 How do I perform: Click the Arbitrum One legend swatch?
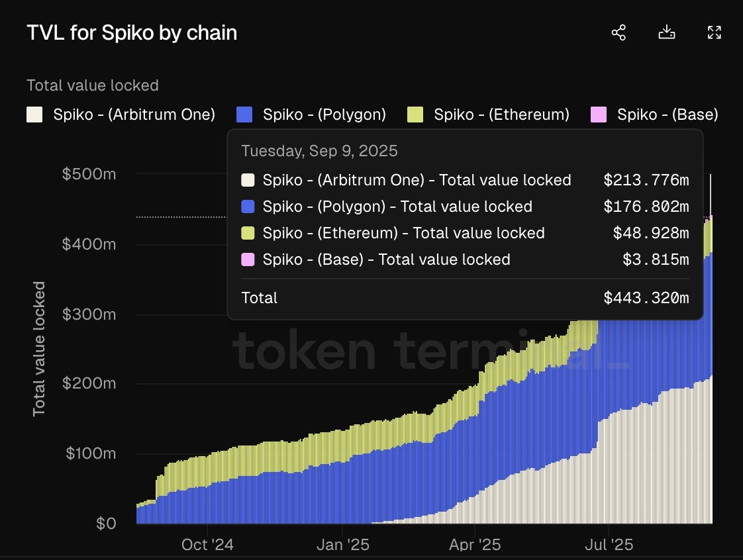[34, 114]
